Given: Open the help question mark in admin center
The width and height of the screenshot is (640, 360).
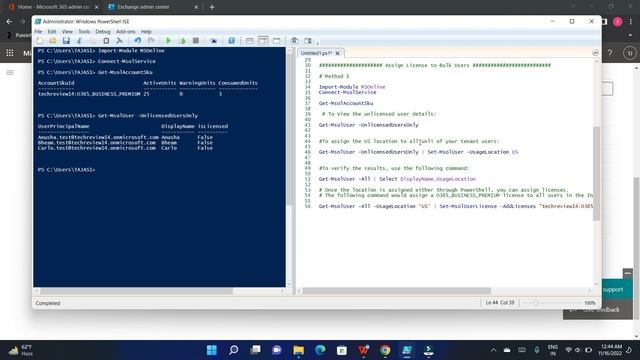Looking at the screenshot, I should 610,53.
